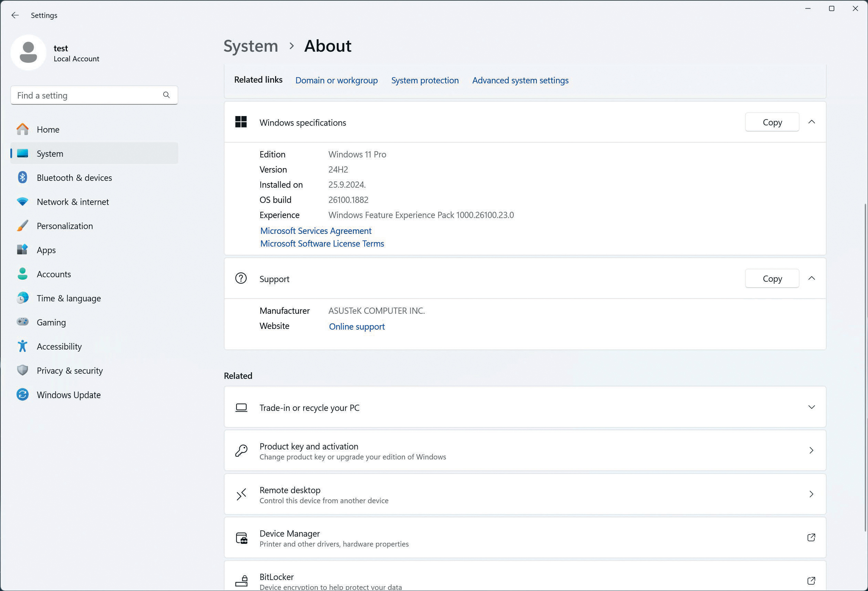Click the Bluetooth icon in sidebar
The width and height of the screenshot is (868, 591).
pos(22,177)
